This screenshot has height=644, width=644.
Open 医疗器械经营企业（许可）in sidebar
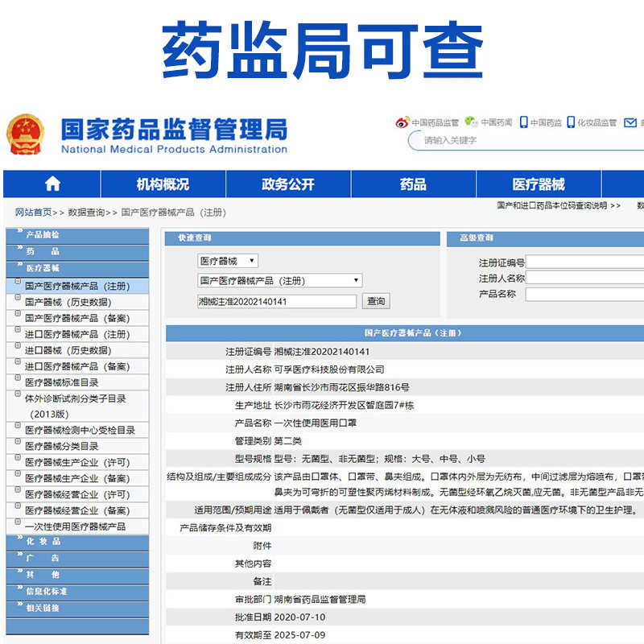(x=77, y=494)
